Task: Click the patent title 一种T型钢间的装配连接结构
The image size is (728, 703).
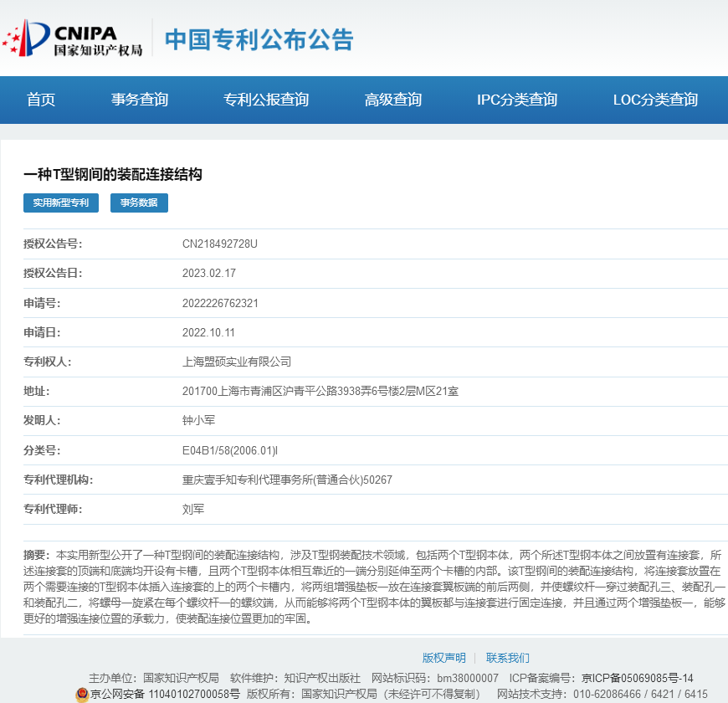Action: click(x=113, y=174)
